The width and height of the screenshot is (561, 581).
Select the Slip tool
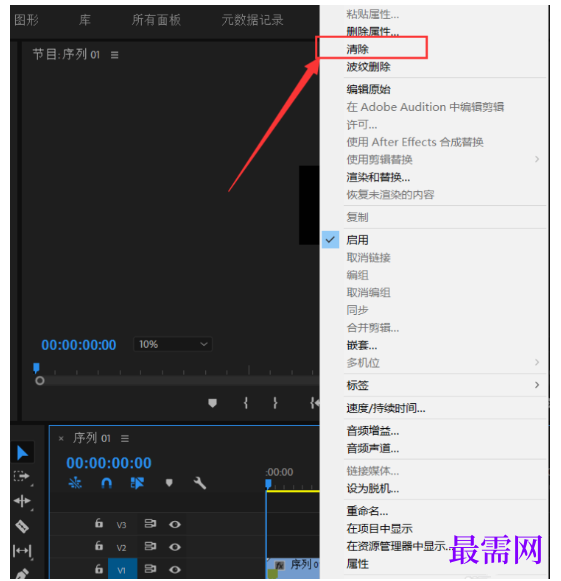coord(22,551)
